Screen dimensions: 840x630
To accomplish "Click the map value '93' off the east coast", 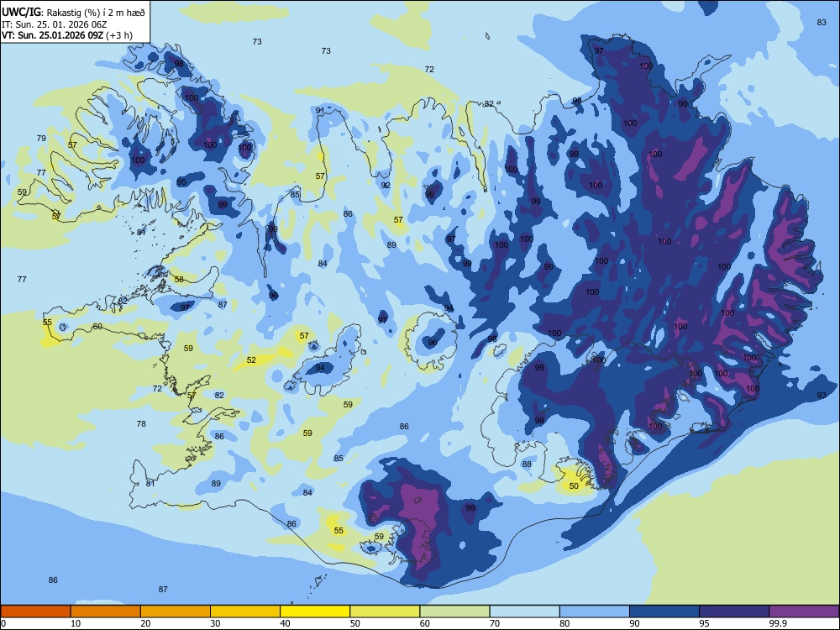I will (822, 396).
